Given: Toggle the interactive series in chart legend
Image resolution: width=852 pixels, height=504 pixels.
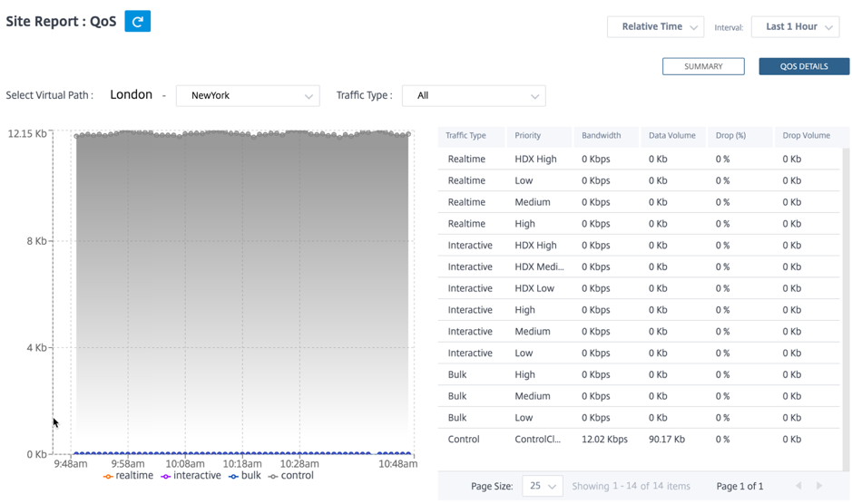Looking at the screenshot, I should 191,476.
